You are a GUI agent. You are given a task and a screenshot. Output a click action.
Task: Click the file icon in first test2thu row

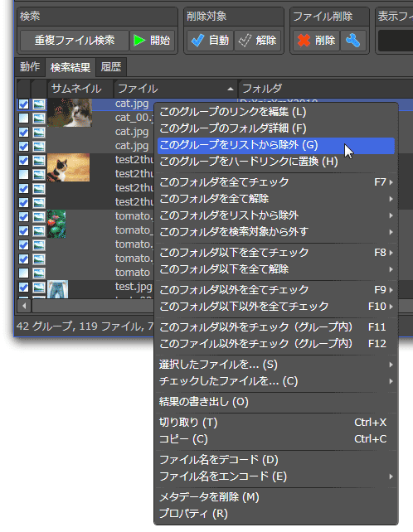tap(39, 160)
